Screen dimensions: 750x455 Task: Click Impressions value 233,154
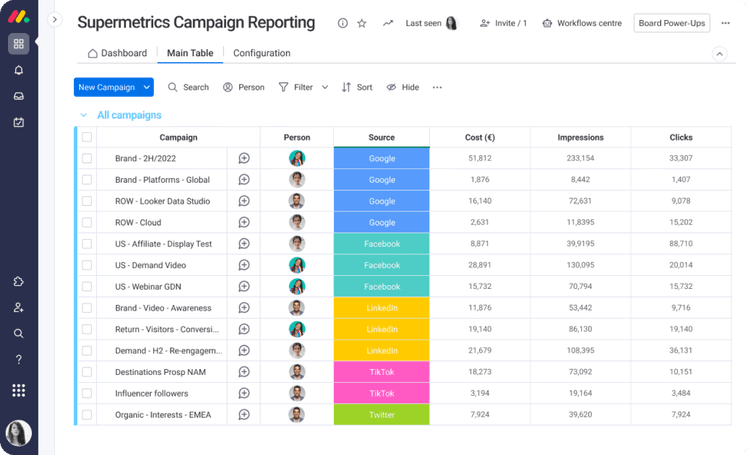(580, 158)
